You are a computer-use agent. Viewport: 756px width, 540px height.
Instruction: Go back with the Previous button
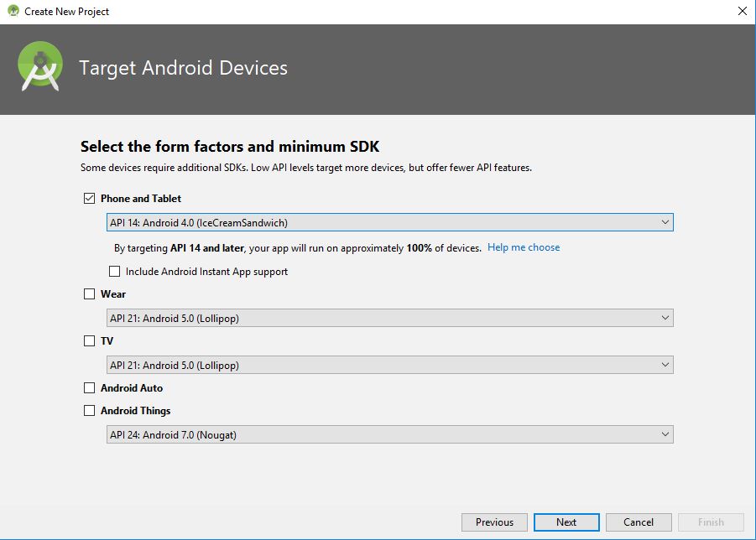[494, 522]
